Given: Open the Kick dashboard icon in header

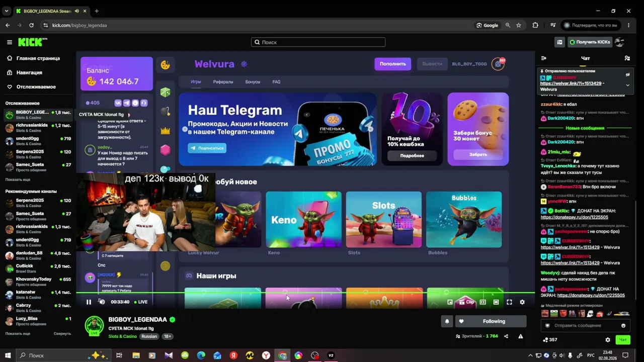Looking at the screenshot, I should coord(559,42).
